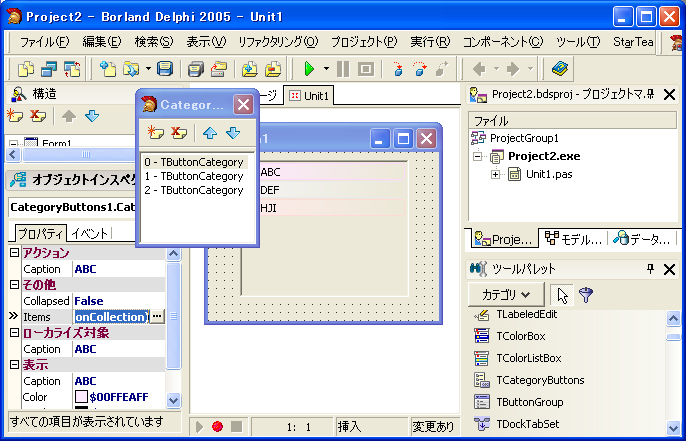
Task: Click the Tool Palette filter funnel icon
Action: [586, 294]
